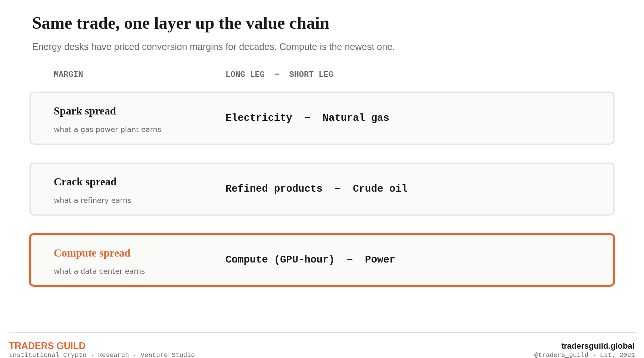This screenshot has height=358, width=644.
Task: Click the Natural gas short leg text
Action: click(356, 118)
